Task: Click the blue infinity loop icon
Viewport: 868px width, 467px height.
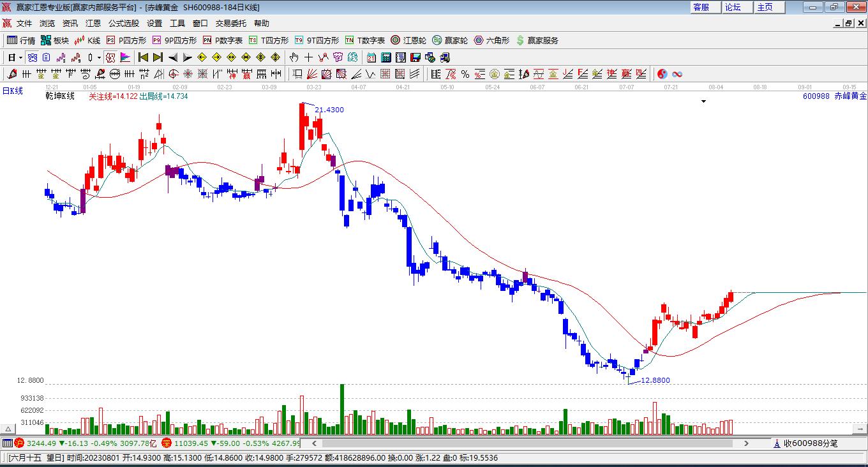Action: point(677,74)
